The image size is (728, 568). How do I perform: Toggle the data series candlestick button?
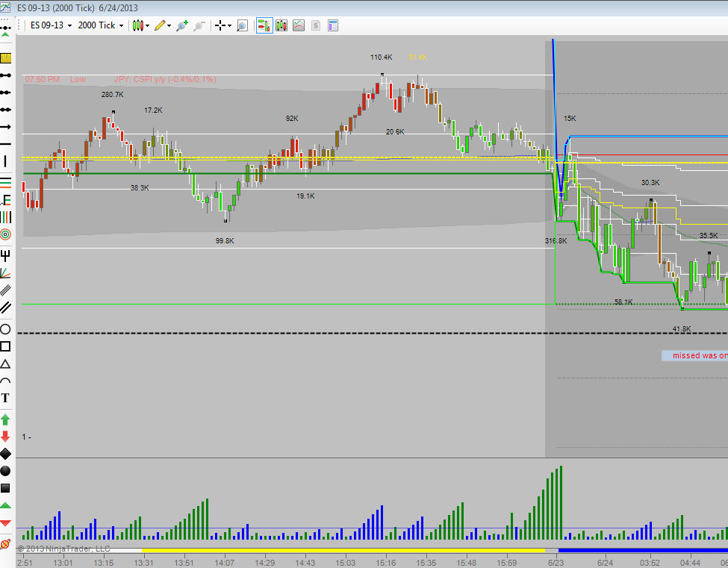pos(281,25)
